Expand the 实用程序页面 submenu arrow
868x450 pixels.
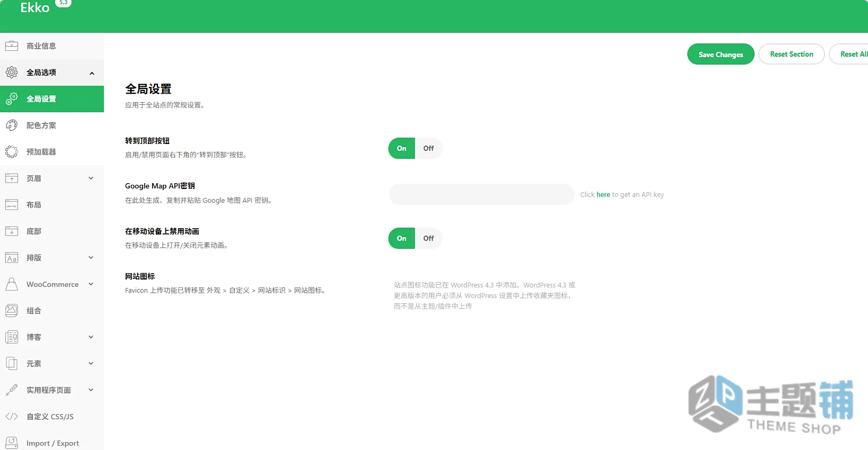91,390
